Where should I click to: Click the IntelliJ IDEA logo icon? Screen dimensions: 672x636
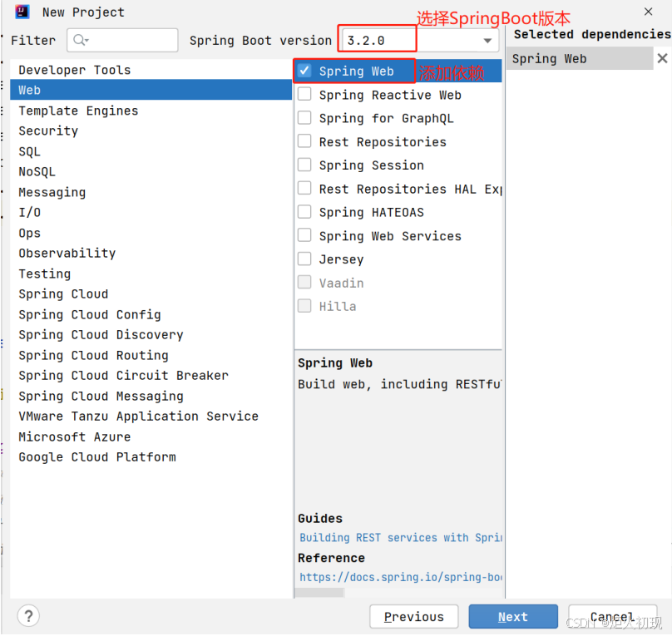coord(22,12)
